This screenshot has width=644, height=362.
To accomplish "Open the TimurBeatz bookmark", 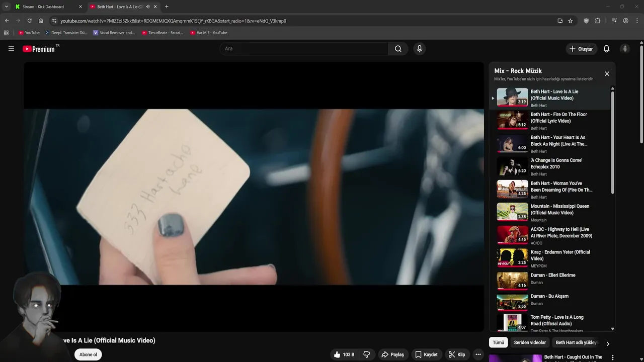I will [162, 33].
